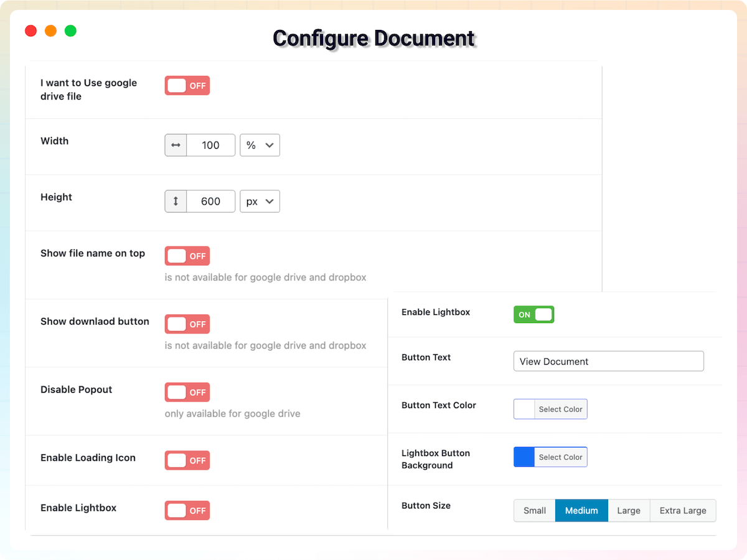Click the vertical height arrow icon
This screenshot has width=747, height=560.
(176, 201)
